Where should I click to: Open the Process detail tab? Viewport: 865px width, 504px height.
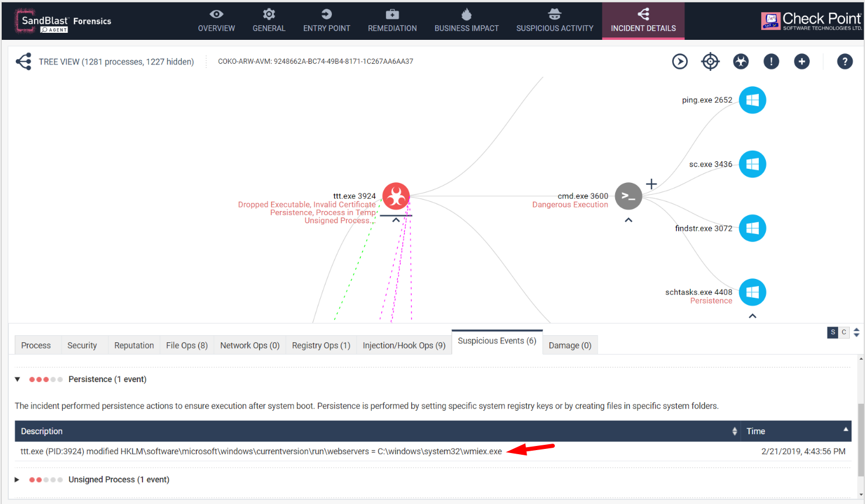pyautogui.click(x=36, y=345)
